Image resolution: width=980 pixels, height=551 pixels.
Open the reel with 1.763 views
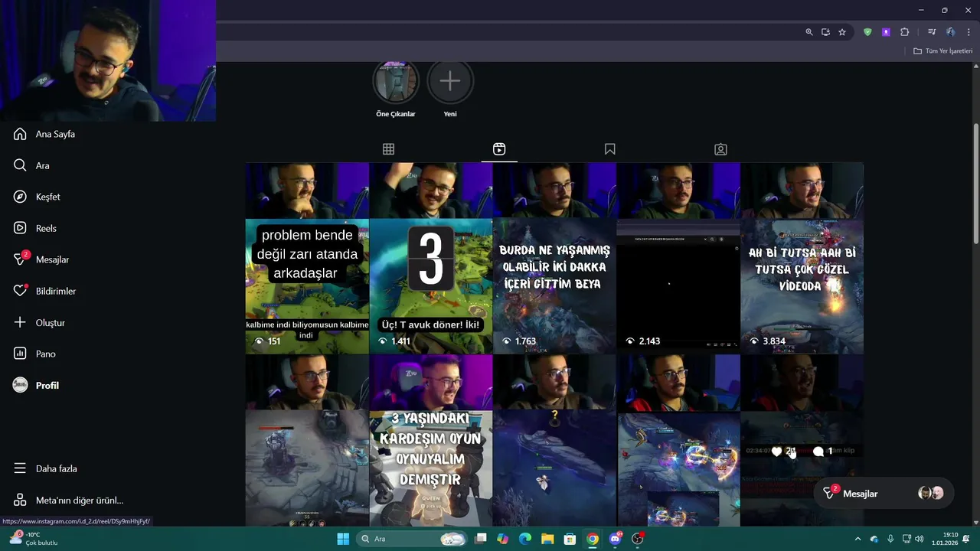pyautogui.click(x=554, y=259)
